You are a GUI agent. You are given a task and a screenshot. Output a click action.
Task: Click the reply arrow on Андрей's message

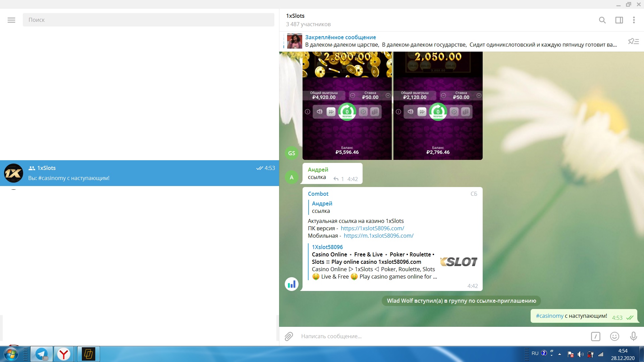[x=336, y=179]
